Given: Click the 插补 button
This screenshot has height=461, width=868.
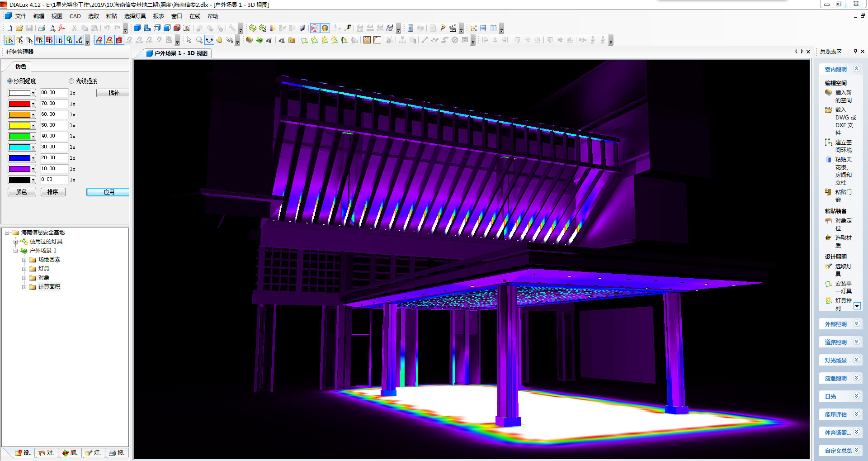Looking at the screenshot, I should click(x=113, y=93).
